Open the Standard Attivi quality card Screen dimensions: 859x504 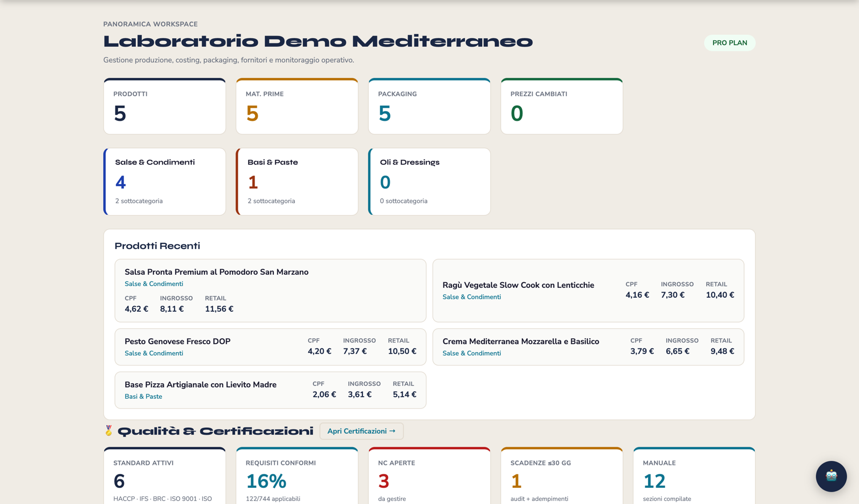tap(165, 476)
